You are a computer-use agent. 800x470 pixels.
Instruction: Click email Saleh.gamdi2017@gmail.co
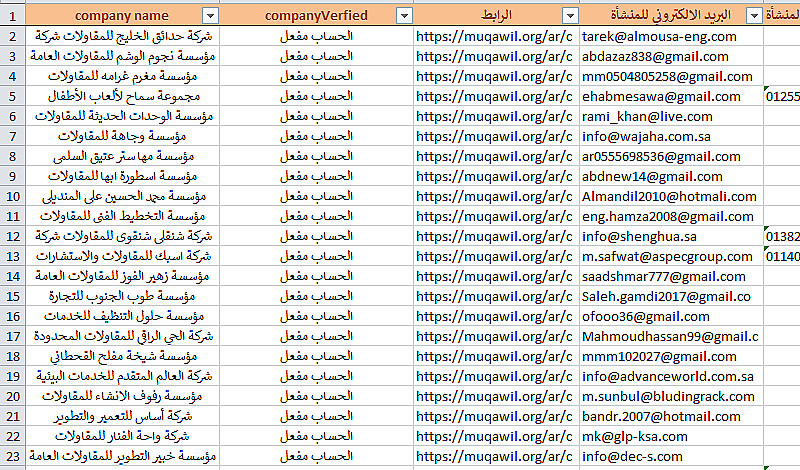click(x=666, y=296)
